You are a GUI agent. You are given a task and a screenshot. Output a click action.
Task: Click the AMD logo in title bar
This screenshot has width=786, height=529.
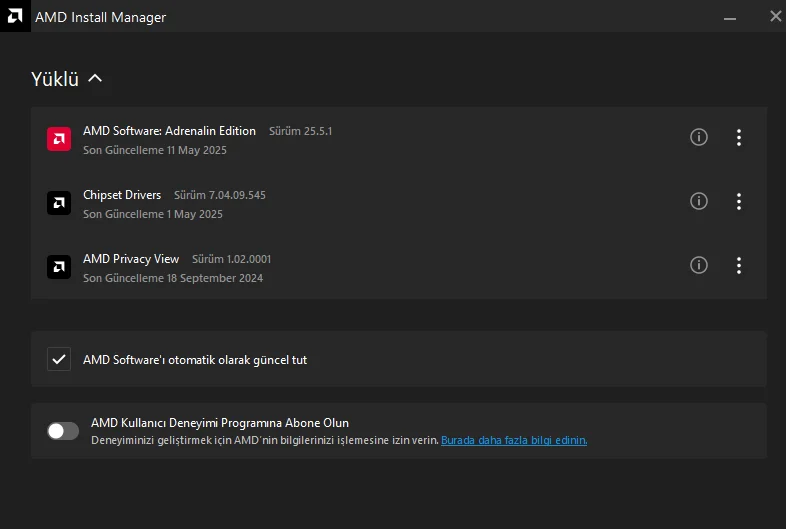click(x=15, y=16)
